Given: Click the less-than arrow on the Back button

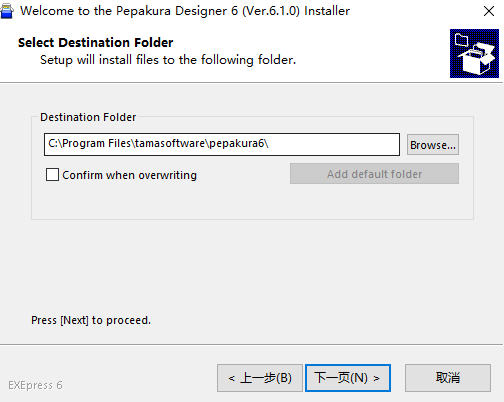Looking at the screenshot, I should click(232, 378).
